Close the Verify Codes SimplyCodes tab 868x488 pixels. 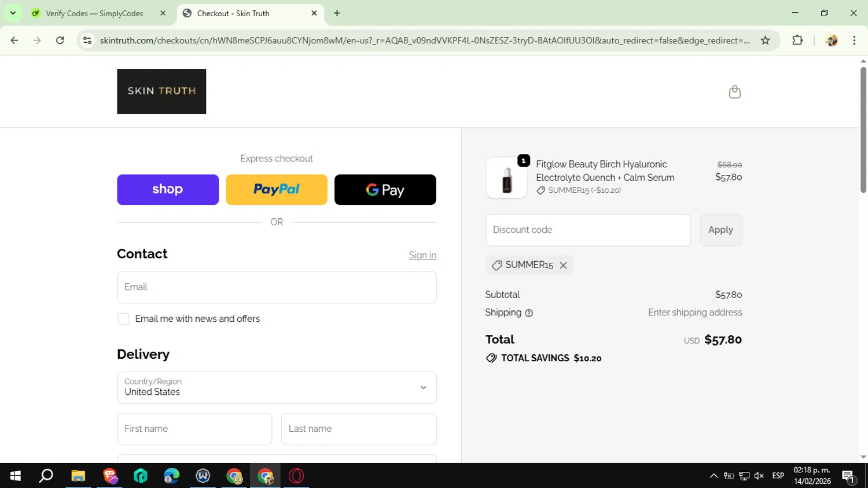coord(163,13)
